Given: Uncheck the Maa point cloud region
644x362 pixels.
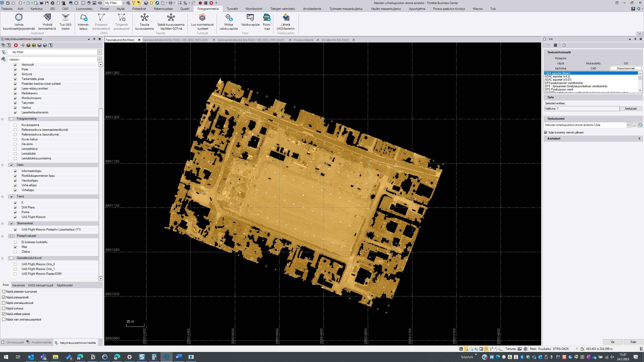Looking at the screenshot, I should point(15,247).
